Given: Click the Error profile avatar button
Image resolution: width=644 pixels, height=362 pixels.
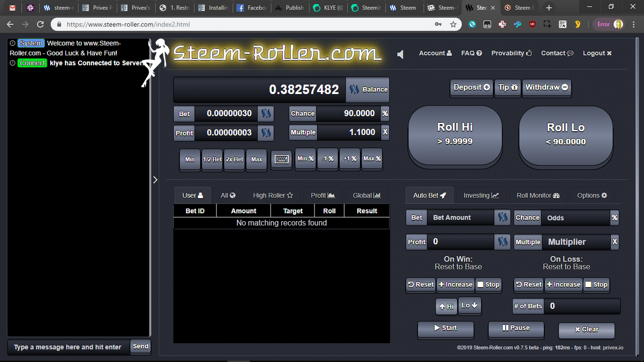Looking at the screenshot, I should pyautogui.click(x=609, y=24).
